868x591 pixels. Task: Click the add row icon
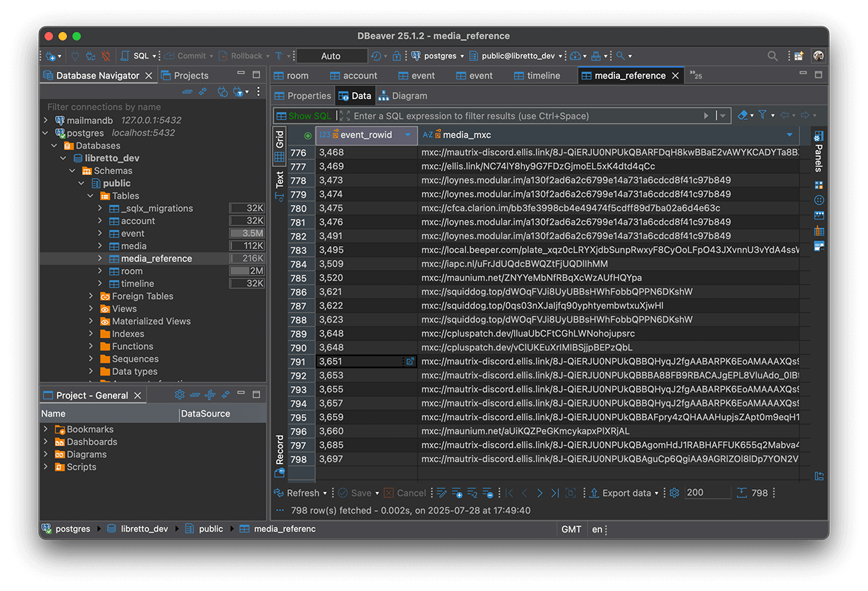tap(457, 493)
